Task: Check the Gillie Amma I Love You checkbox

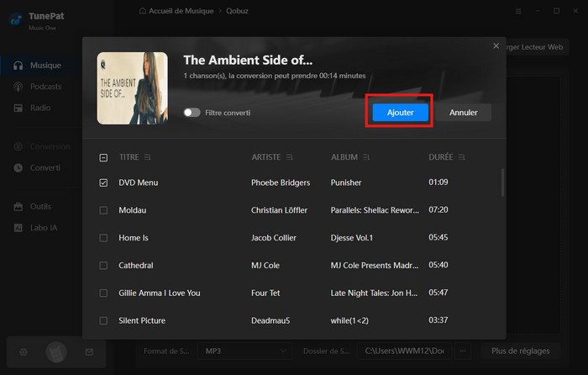Action: click(103, 293)
